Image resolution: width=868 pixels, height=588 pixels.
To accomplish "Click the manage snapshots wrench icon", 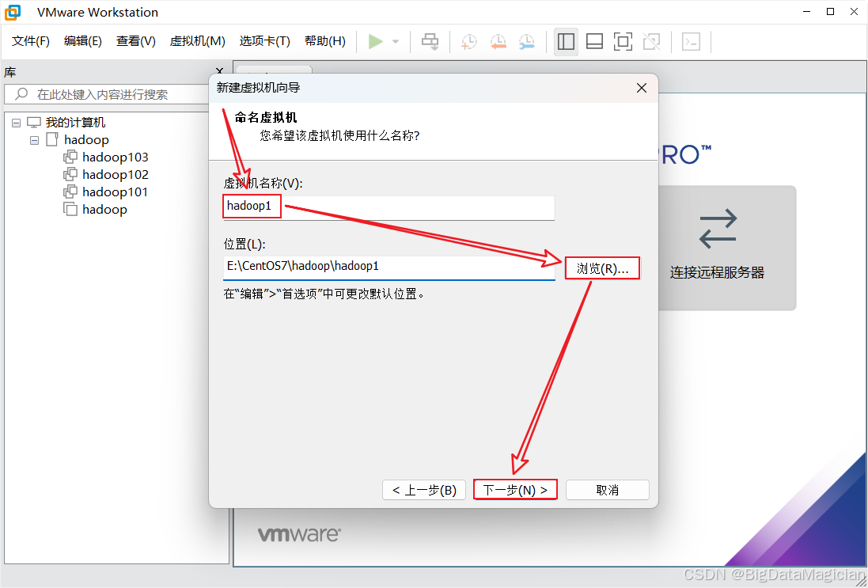I will (527, 41).
